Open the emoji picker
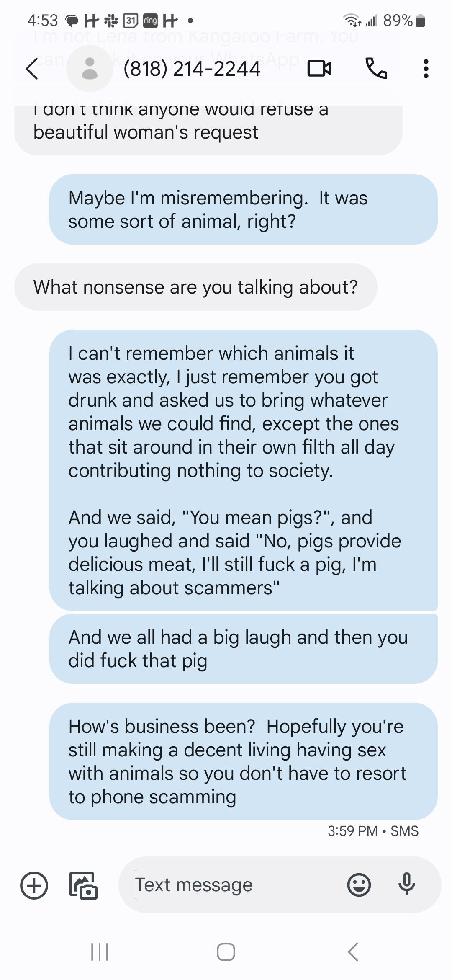Screen dimensions: 452x980 tap(359, 885)
